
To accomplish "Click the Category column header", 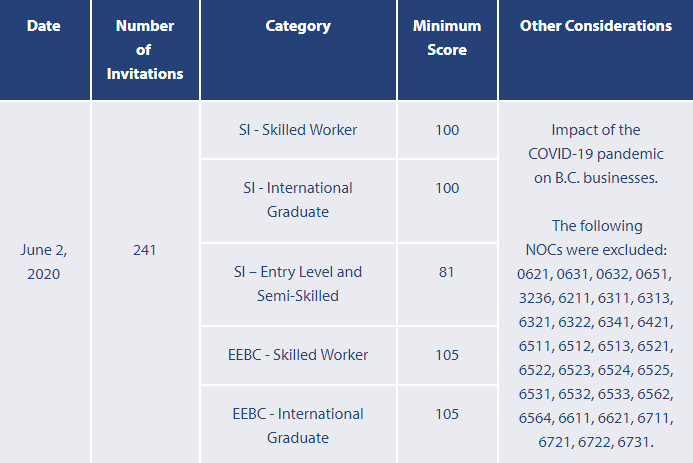I will pyautogui.click(x=298, y=26).
